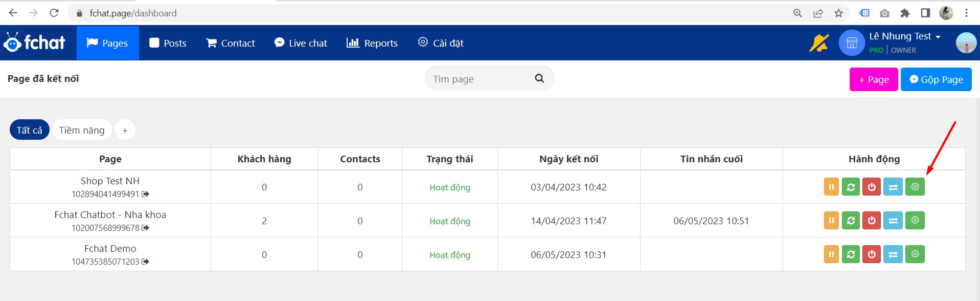Viewport: 980px width, 301px height.
Task: Open the Chrome three-dot menu
Action: [966, 13]
